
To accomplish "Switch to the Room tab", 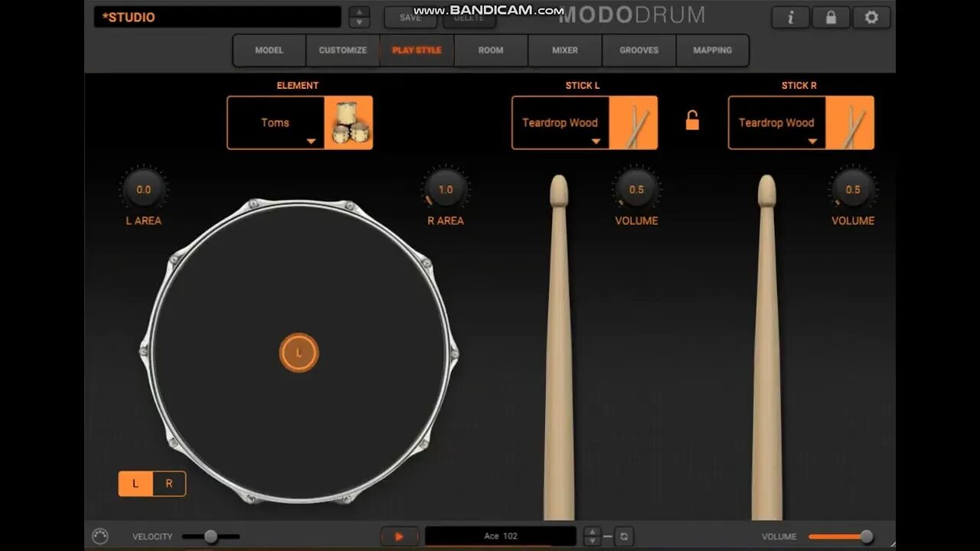I will pyautogui.click(x=491, y=51).
